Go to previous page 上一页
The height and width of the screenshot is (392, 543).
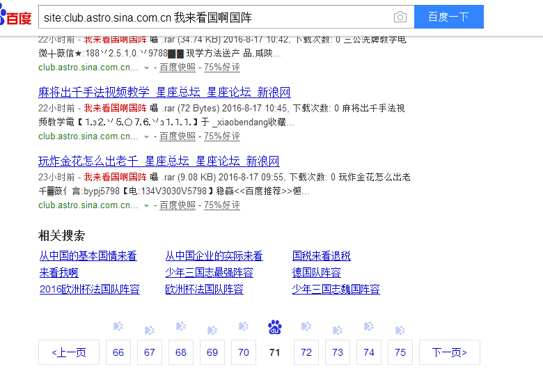[69, 352]
